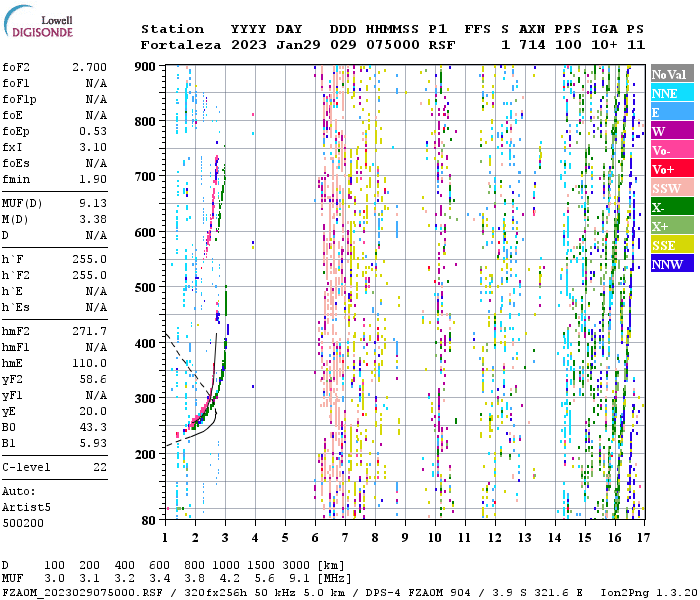Image resolution: width=700 pixels, height=600 pixels.
Task: Click the 500200 version number
Action: (23, 524)
